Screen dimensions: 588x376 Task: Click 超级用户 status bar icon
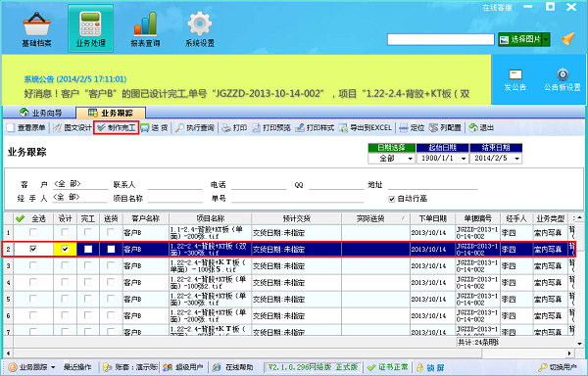pos(183,367)
